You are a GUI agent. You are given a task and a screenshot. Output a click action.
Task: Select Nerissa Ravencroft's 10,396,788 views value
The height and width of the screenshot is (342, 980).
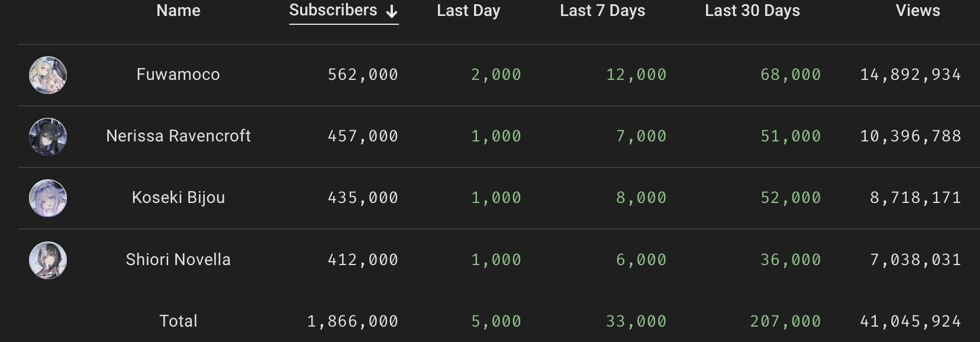910,136
